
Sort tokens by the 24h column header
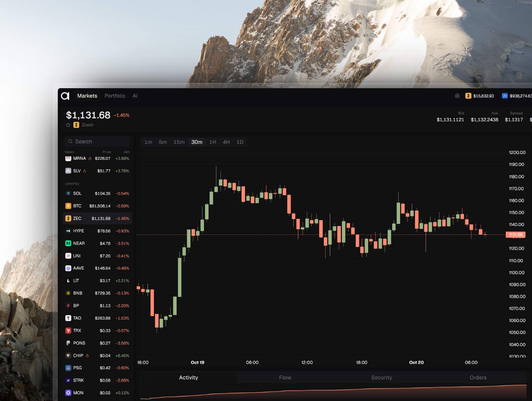pos(127,152)
